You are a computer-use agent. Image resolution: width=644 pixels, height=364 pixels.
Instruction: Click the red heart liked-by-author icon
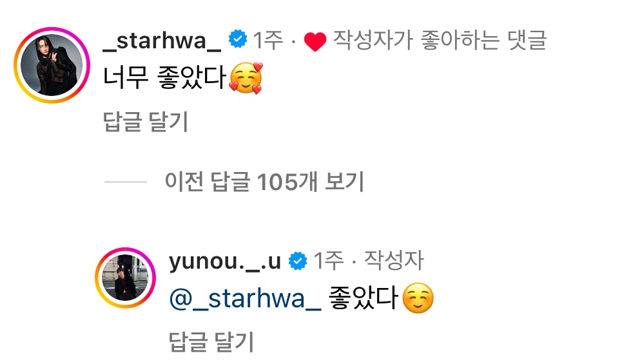point(315,41)
